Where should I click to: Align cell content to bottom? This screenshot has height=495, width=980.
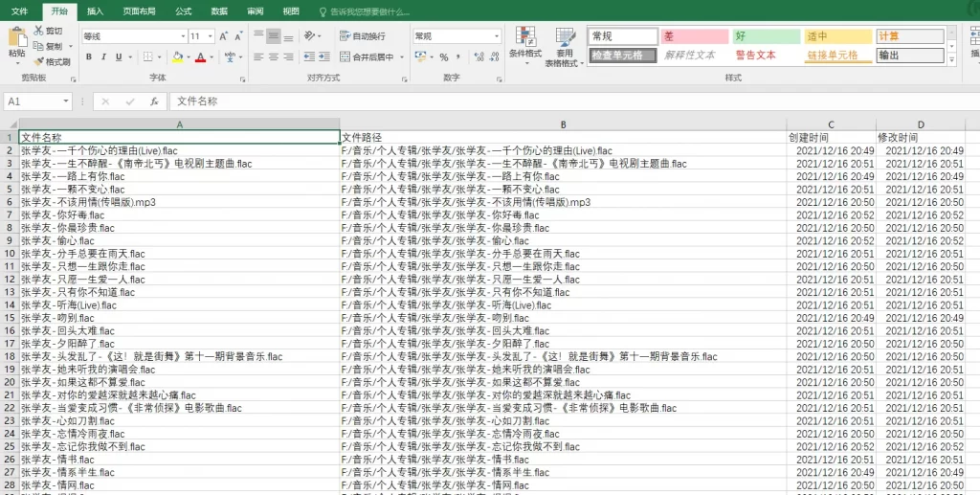[288, 36]
